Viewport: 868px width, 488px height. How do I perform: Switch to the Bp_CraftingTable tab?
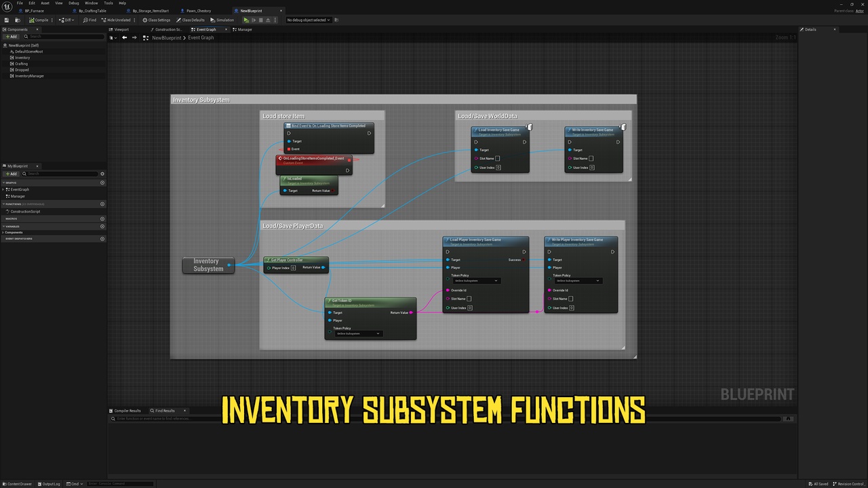(x=92, y=11)
